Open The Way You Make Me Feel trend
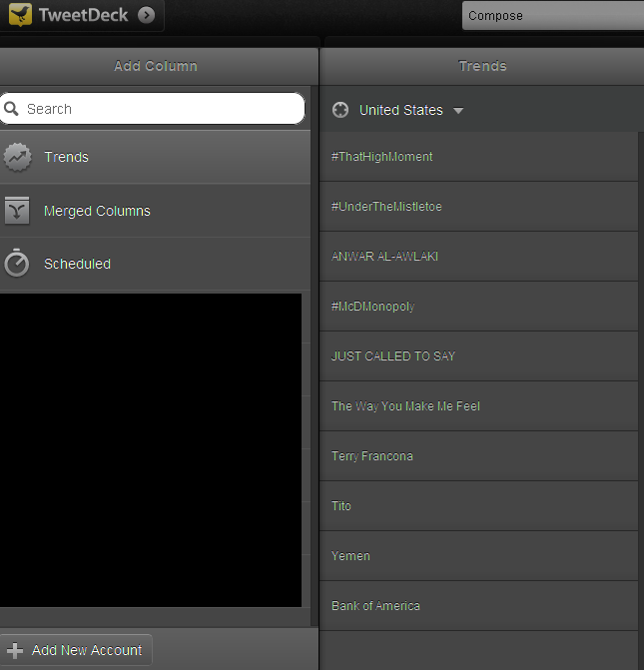The image size is (644, 670). point(478,406)
